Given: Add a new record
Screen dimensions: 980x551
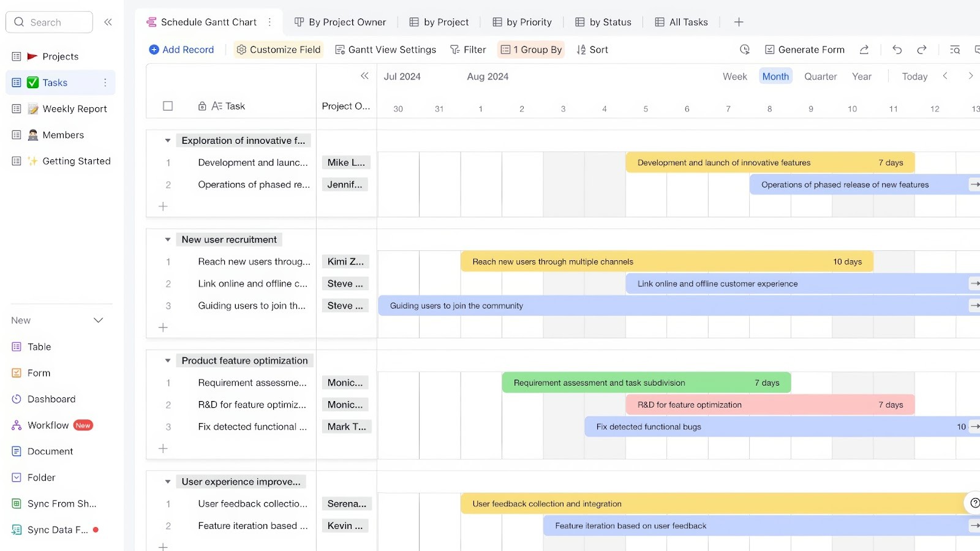Looking at the screenshot, I should click(181, 50).
